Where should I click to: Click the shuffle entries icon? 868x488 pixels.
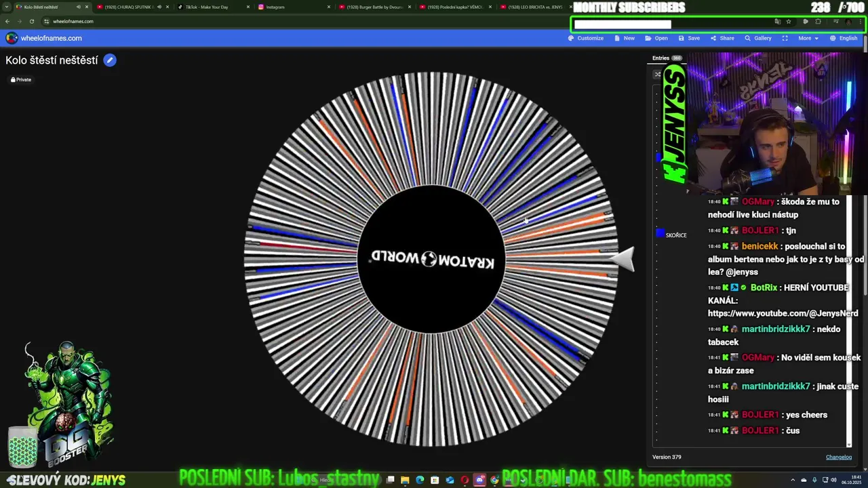(x=657, y=75)
